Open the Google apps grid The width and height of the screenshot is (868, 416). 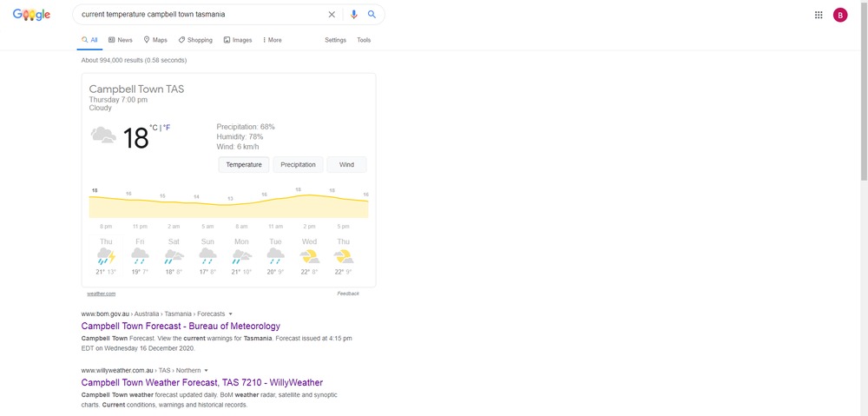tap(819, 15)
